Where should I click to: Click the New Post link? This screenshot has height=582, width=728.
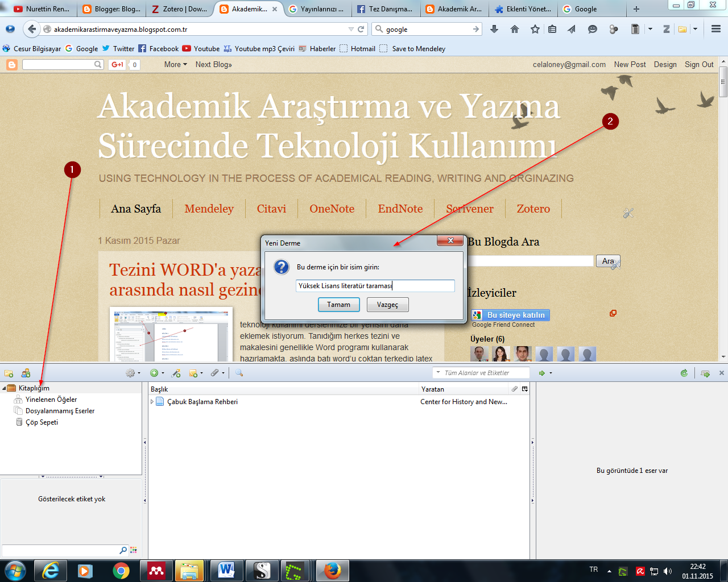(x=630, y=65)
